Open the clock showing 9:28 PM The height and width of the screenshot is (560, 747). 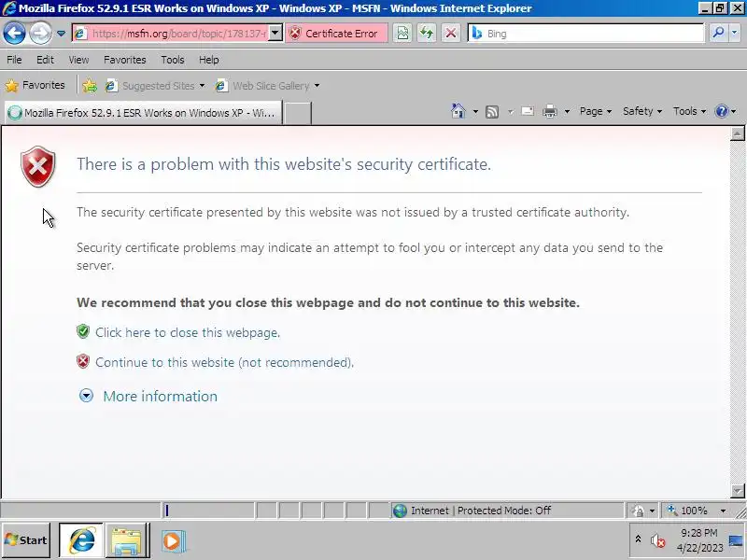(699, 540)
